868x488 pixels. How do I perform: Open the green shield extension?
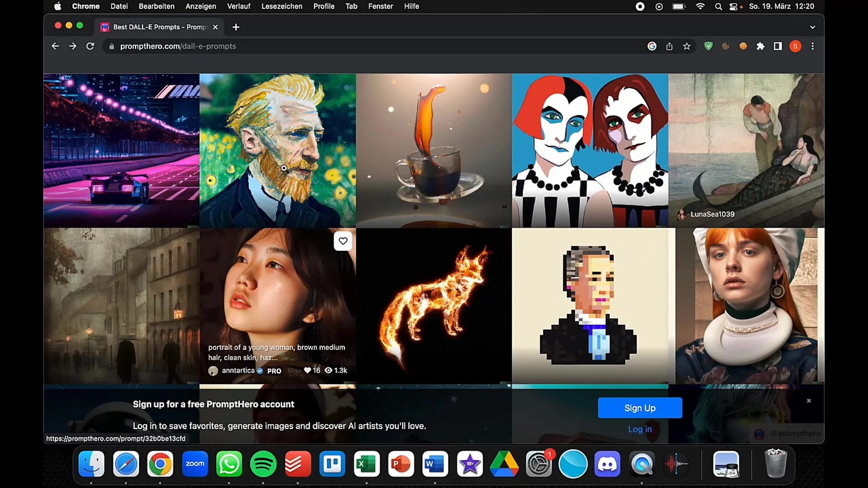[x=708, y=46]
